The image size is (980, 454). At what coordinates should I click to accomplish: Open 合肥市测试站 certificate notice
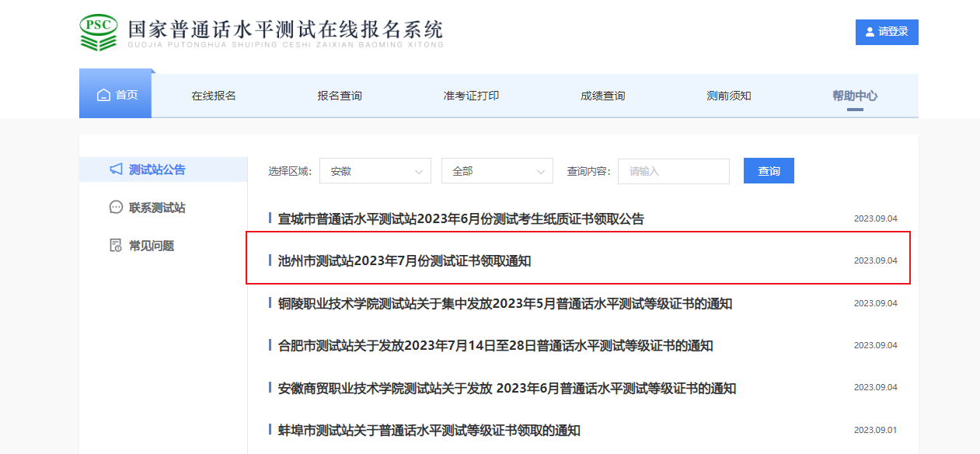pos(496,346)
